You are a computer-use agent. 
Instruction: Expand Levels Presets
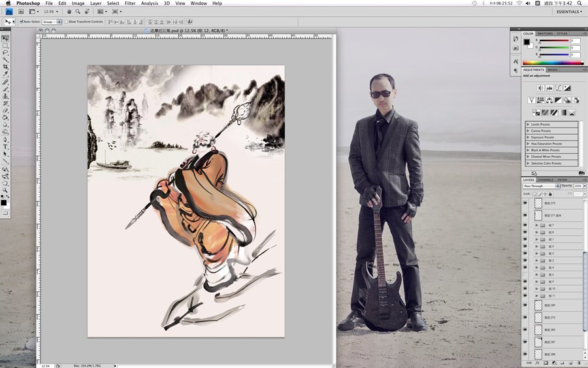click(x=528, y=124)
